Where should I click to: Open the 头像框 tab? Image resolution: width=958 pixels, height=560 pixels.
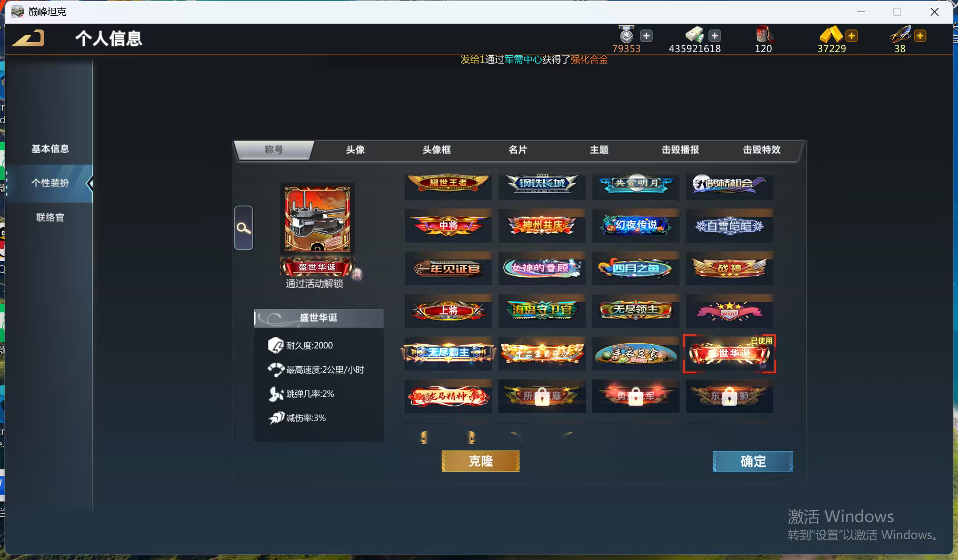(436, 150)
